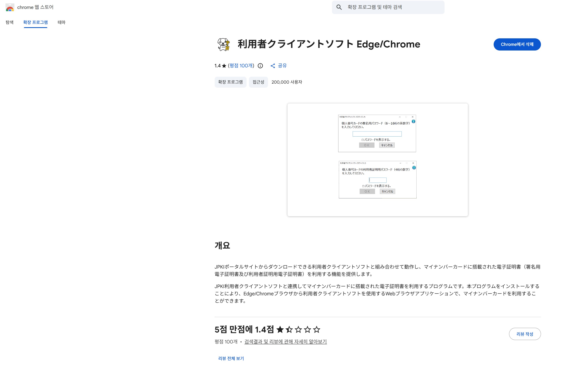This screenshot has height=369, width=588.
Task: Open 검색결과 및 리뷰에 관해 자세히 알아보기 link
Action: pyautogui.click(x=285, y=341)
